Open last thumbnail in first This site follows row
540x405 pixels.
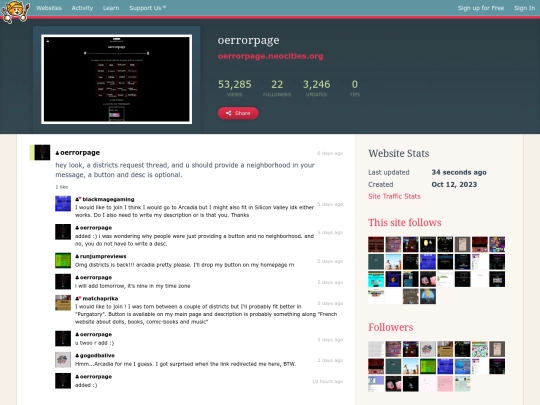pyautogui.click(x=497, y=244)
